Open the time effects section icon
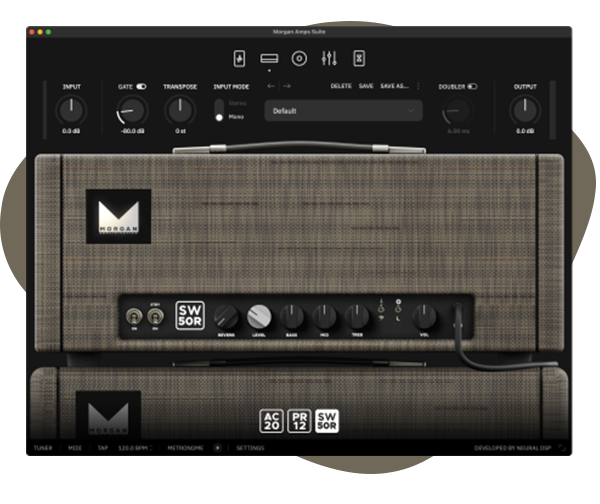The image size is (600, 504). point(359,58)
